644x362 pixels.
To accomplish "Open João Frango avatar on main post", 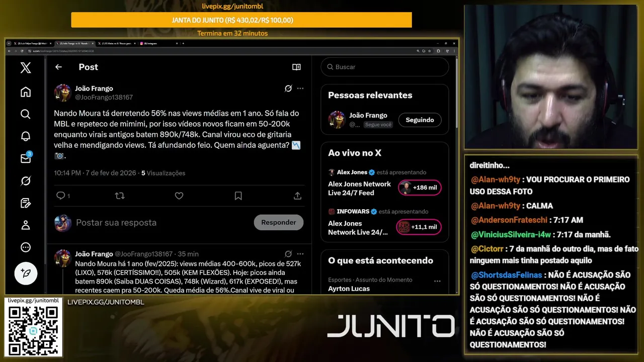I will (x=63, y=93).
